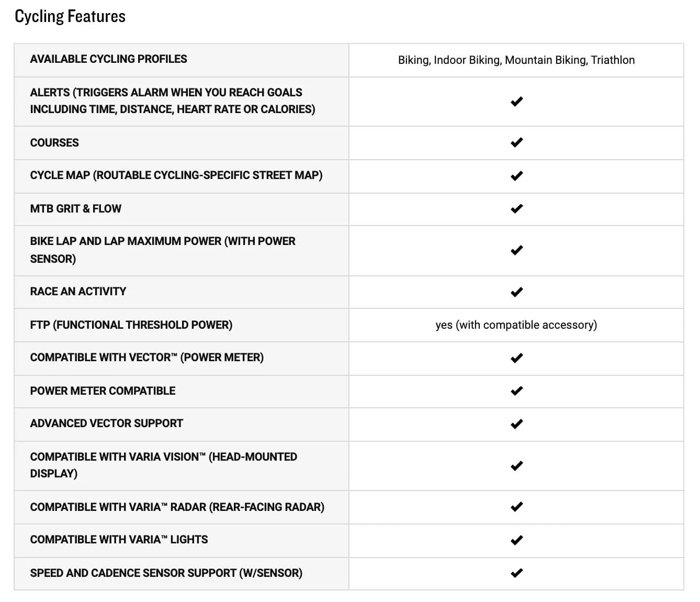Screen dimensions: 700x602
Task: Click the Compatible with Vector checkmark
Action: pos(516,358)
